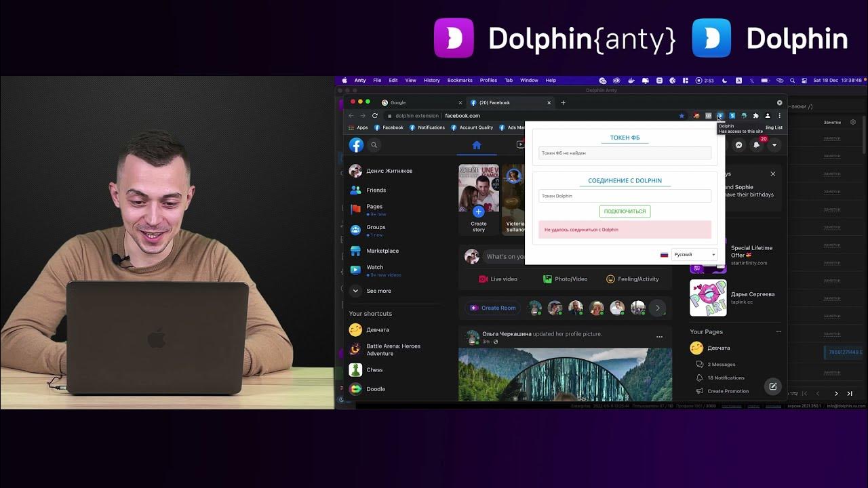Go to next page in Dolphin Anty
The height and width of the screenshot is (488, 868).
[836, 394]
